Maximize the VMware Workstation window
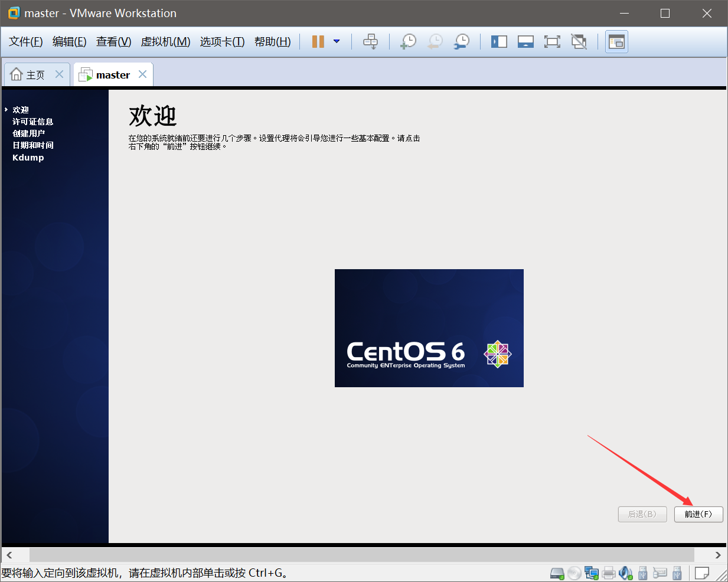Viewport: 728px width, 582px height. tap(665, 13)
